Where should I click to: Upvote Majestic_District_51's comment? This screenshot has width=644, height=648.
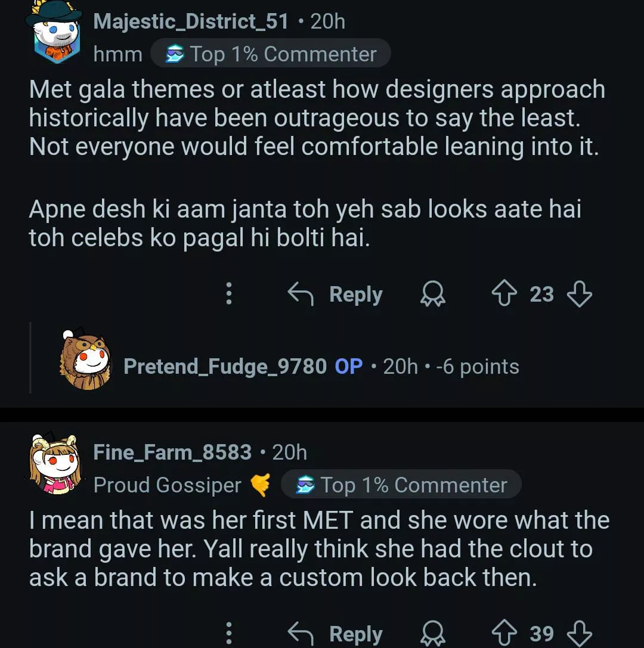click(504, 294)
